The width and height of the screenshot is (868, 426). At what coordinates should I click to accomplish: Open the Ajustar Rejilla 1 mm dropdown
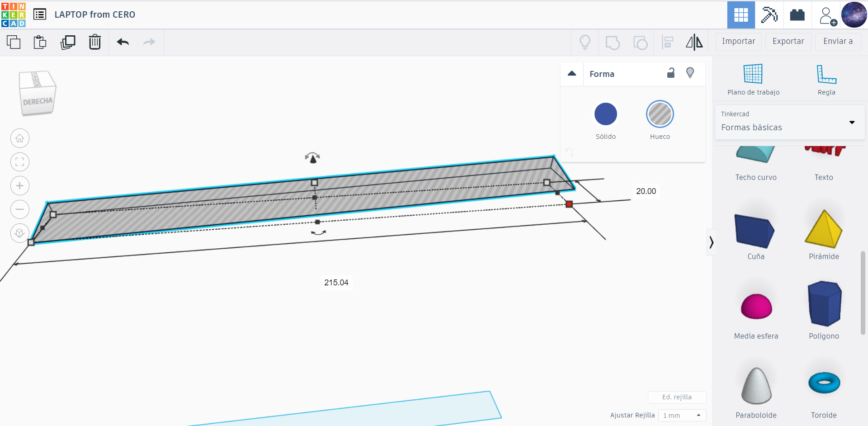pyautogui.click(x=682, y=415)
